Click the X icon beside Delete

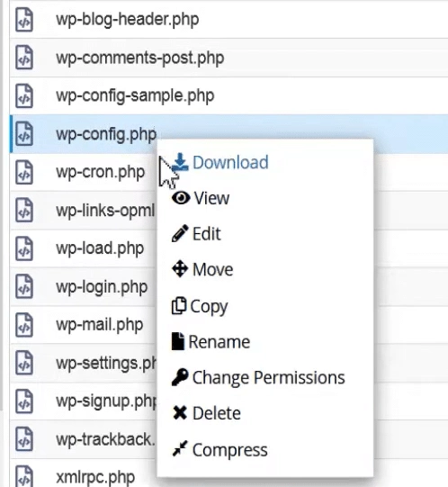[x=180, y=413]
